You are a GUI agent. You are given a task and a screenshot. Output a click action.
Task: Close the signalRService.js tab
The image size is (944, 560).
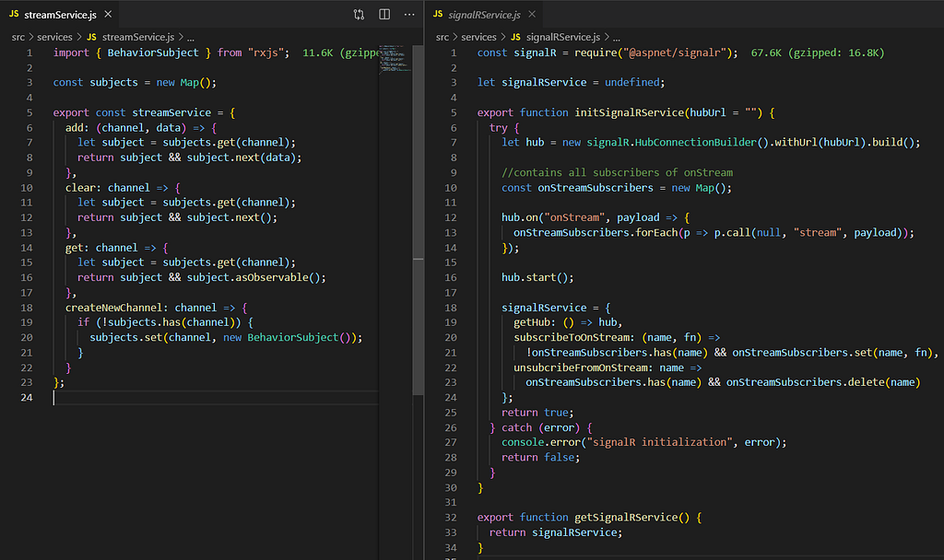(532, 14)
